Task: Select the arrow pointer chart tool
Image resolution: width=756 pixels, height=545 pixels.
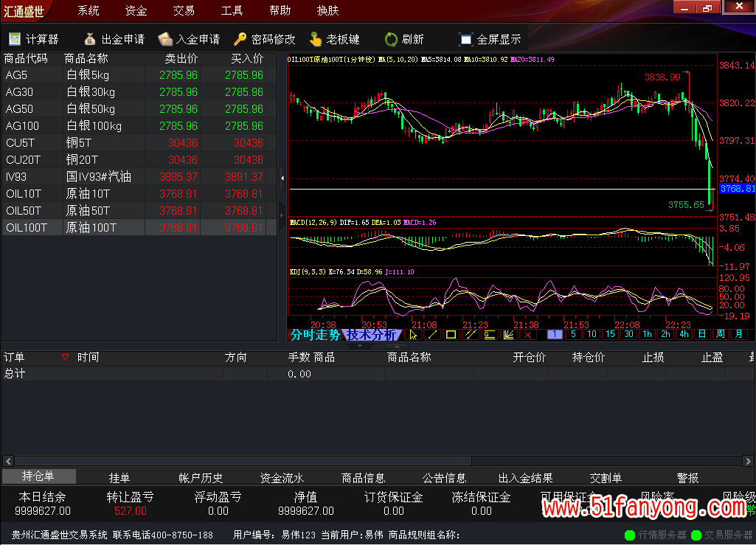Action: point(413,335)
